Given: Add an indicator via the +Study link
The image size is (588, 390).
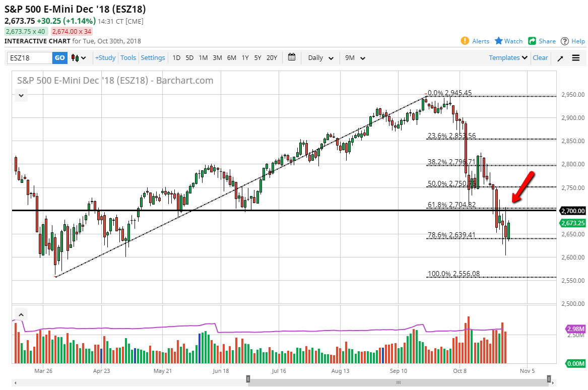Looking at the screenshot, I should (x=105, y=57).
